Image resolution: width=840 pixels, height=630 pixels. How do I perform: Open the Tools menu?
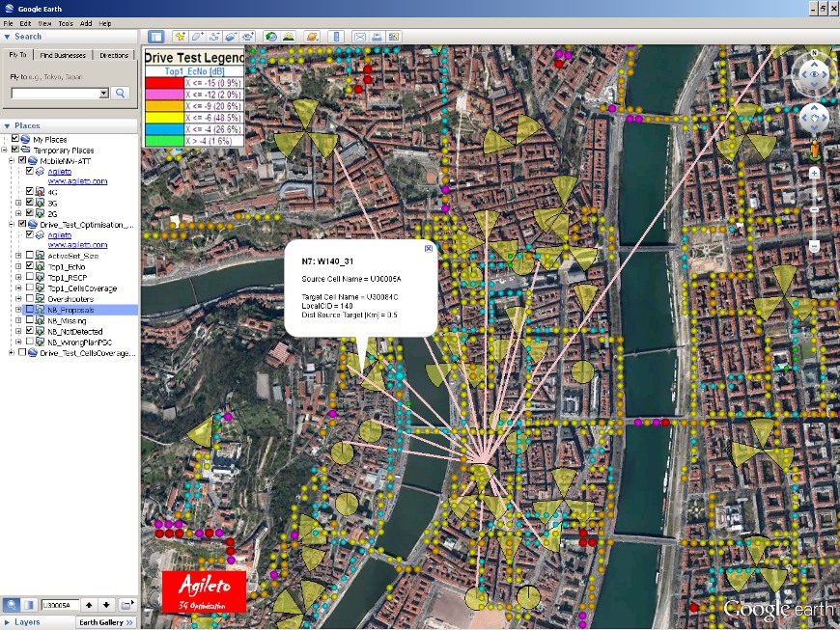click(x=66, y=23)
